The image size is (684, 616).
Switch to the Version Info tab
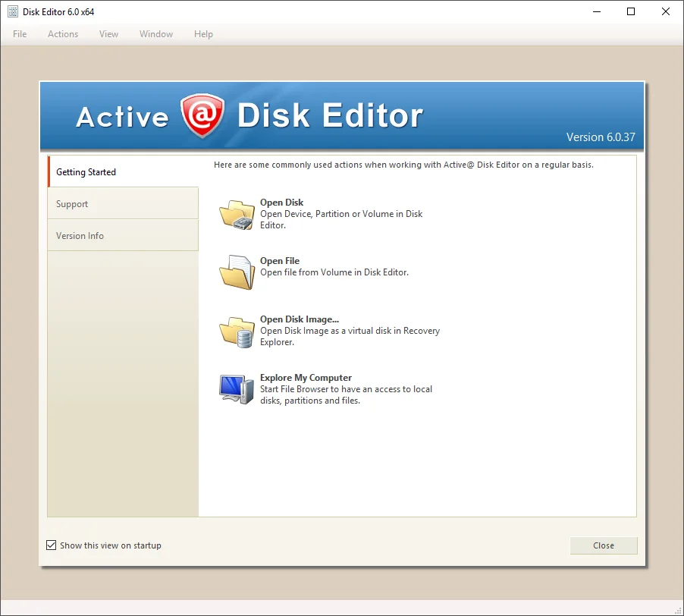click(123, 236)
